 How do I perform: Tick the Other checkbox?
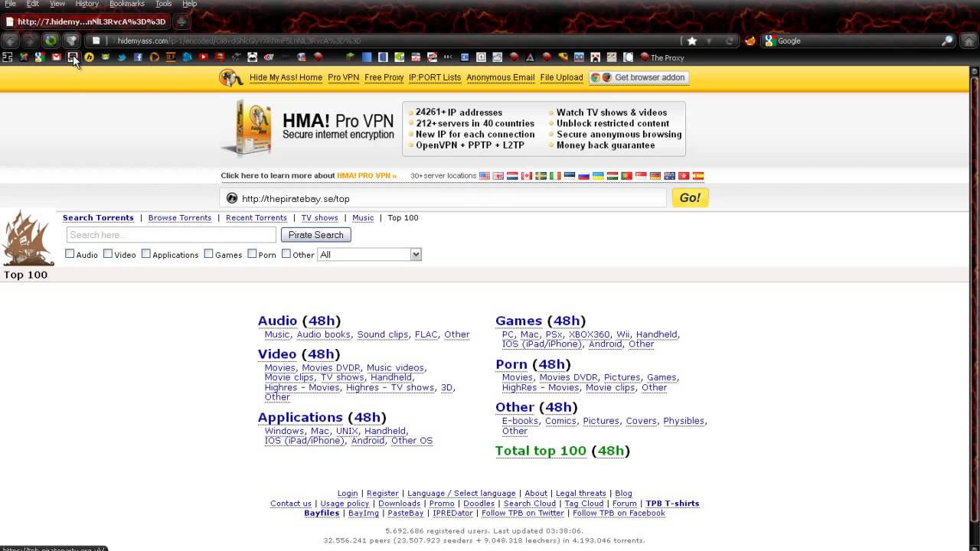pos(286,254)
